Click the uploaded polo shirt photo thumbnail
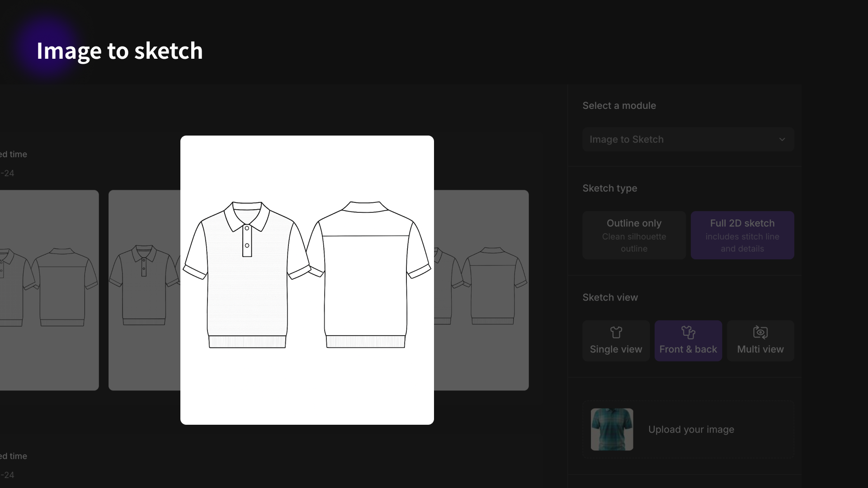Screen dimensions: 868x488 (612, 429)
